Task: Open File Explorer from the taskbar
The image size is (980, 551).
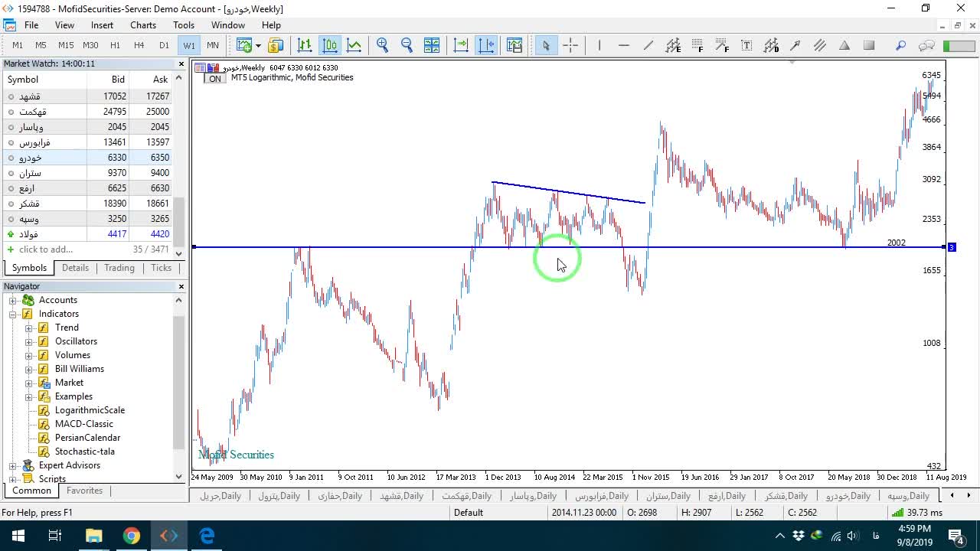Action: pos(93,536)
